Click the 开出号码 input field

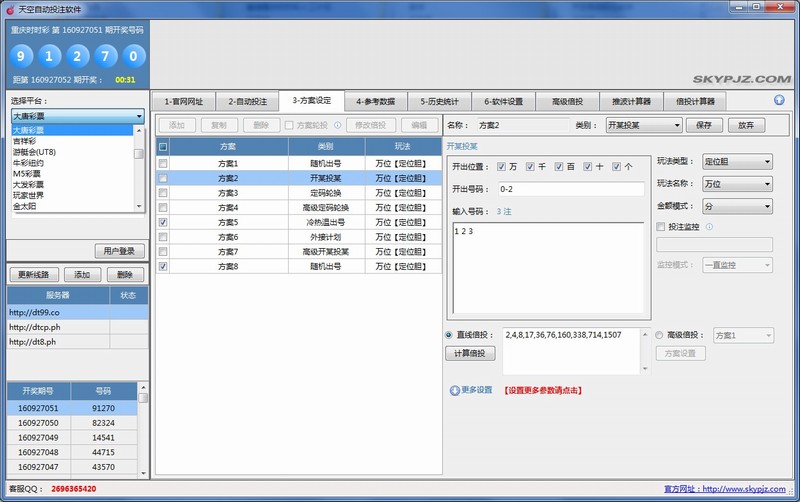pos(546,189)
